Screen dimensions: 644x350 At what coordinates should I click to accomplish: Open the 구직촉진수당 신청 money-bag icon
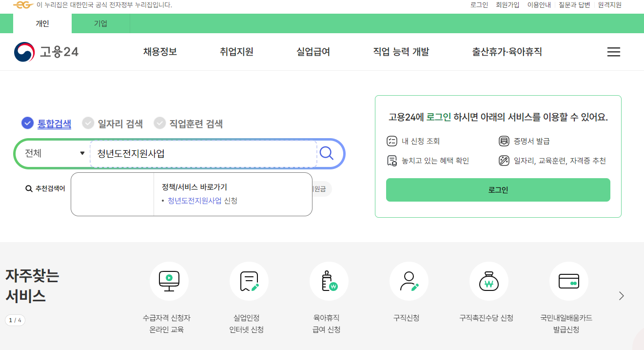pyautogui.click(x=489, y=281)
